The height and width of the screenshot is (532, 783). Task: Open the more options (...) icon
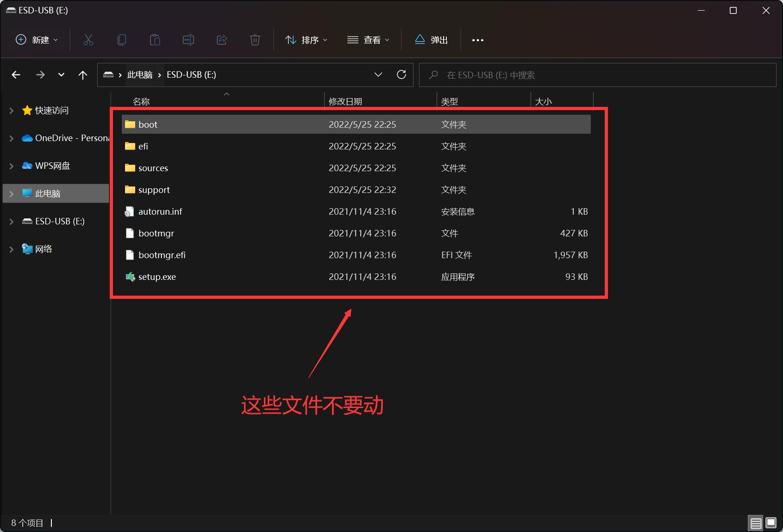477,40
